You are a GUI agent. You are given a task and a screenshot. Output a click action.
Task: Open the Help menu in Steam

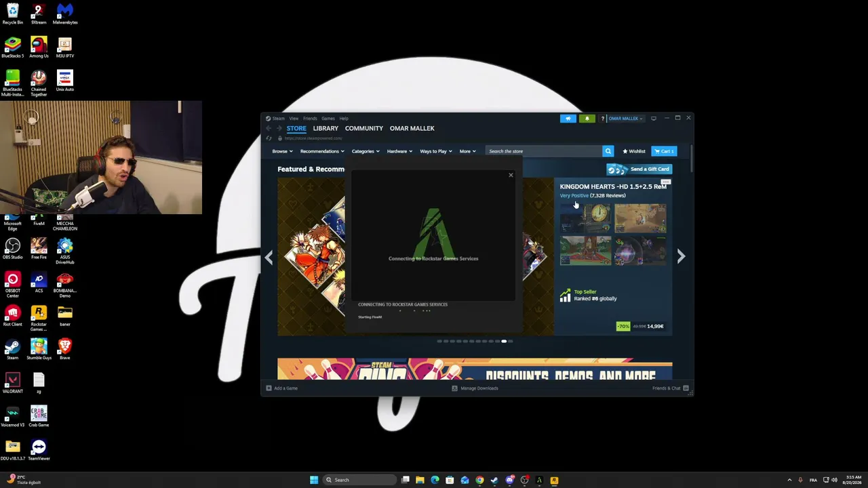[x=344, y=119]
